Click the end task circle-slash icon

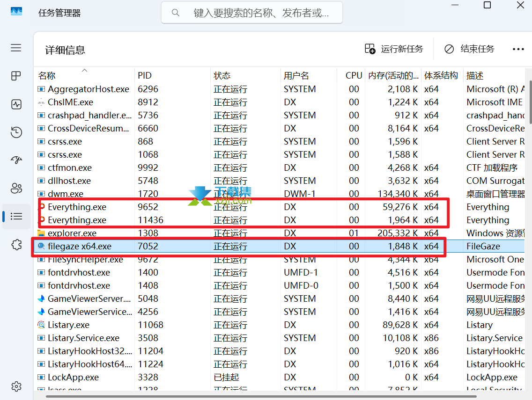coord(449,49)
